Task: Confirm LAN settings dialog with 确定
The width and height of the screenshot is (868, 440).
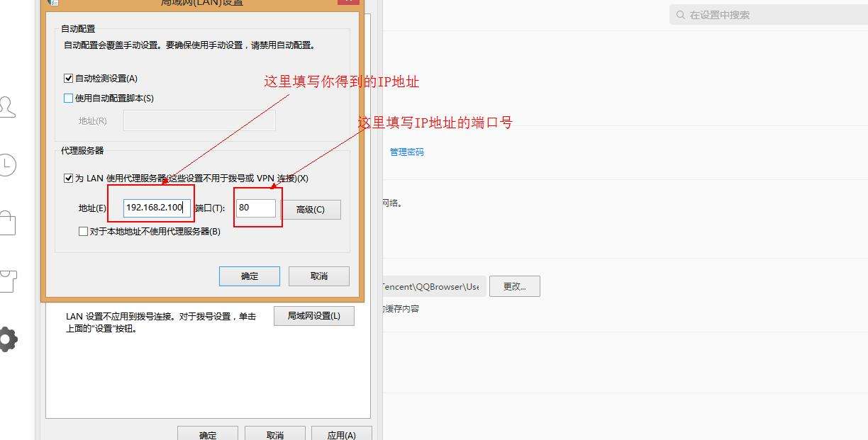Action: pyautogui.click(x=250, y=276)
